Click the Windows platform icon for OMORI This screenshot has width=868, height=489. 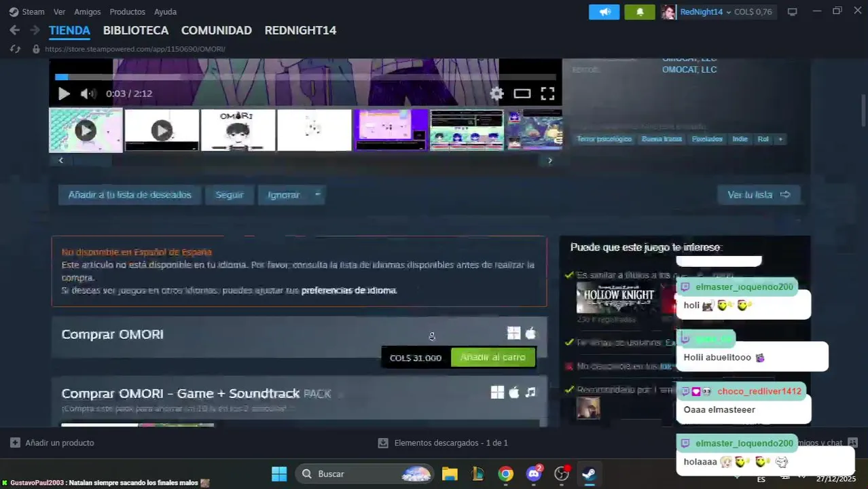[x=513, y=333]
